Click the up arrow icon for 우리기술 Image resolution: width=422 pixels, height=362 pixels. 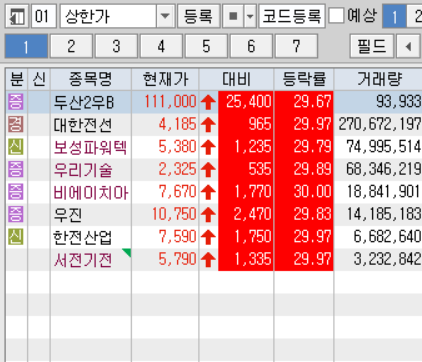pyautogui.click(x=208, y=170)
